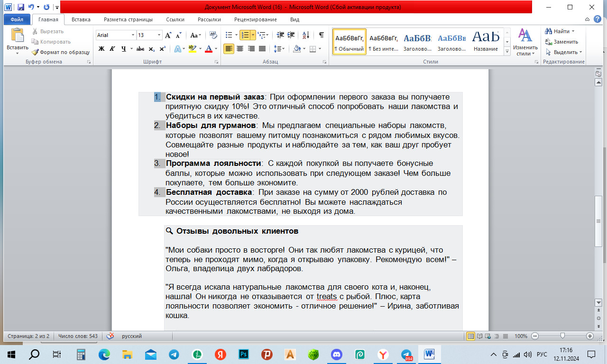This screenshot has height=364, width=607.
Task: Click the Выделить (Select) button
Action: [x=564, y=52]
